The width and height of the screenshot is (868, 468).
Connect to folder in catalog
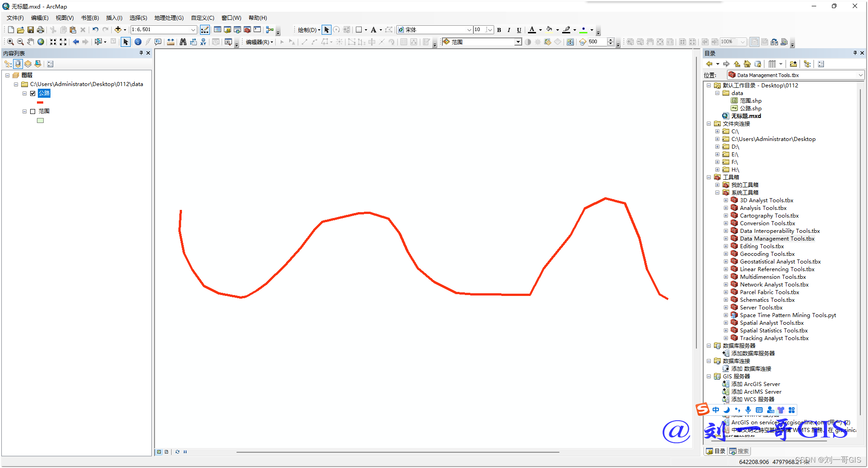click(x=793, y=64)
